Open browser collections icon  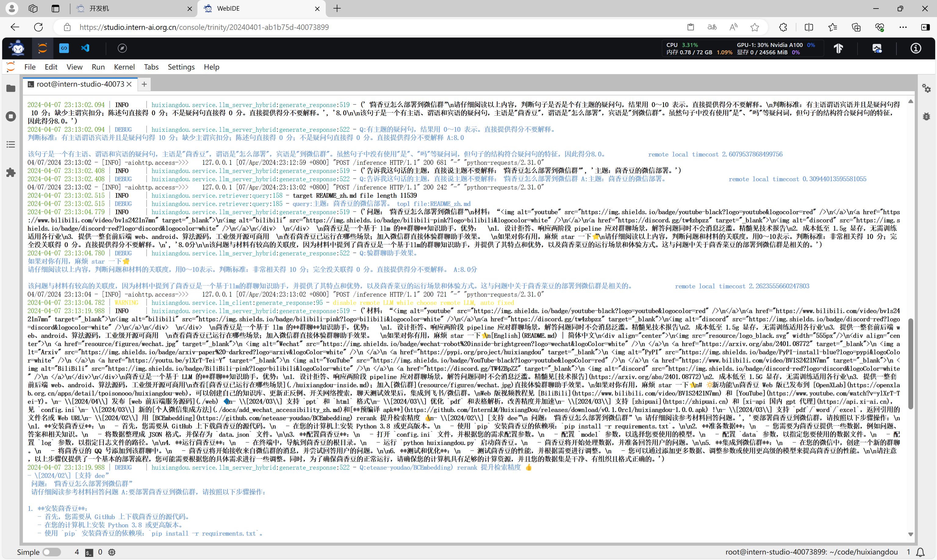point(856,27)
